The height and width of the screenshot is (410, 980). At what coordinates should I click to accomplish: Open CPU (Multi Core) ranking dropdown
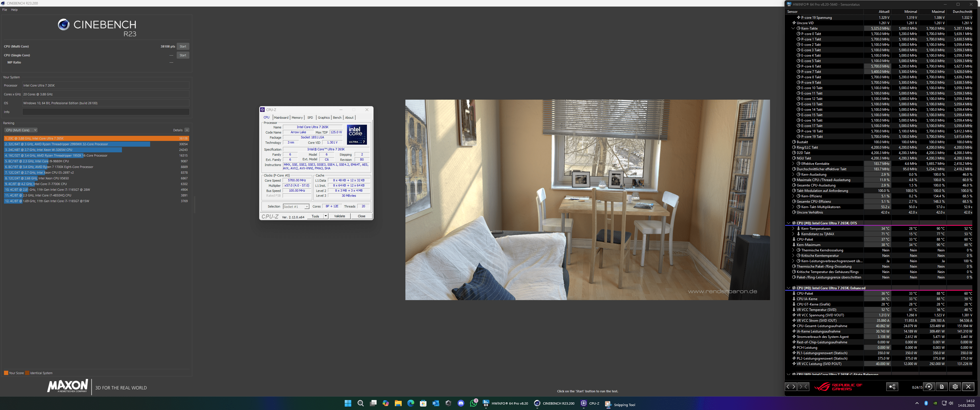[x=21, y=130]
